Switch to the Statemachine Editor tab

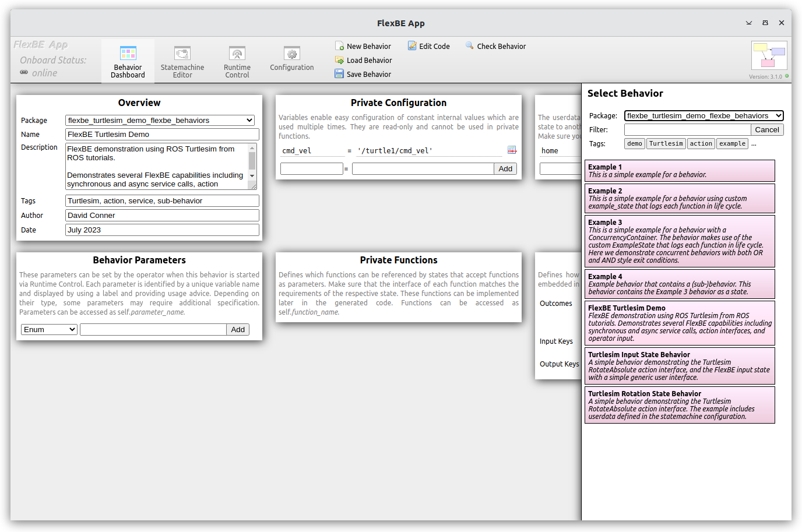pos(182,61)
